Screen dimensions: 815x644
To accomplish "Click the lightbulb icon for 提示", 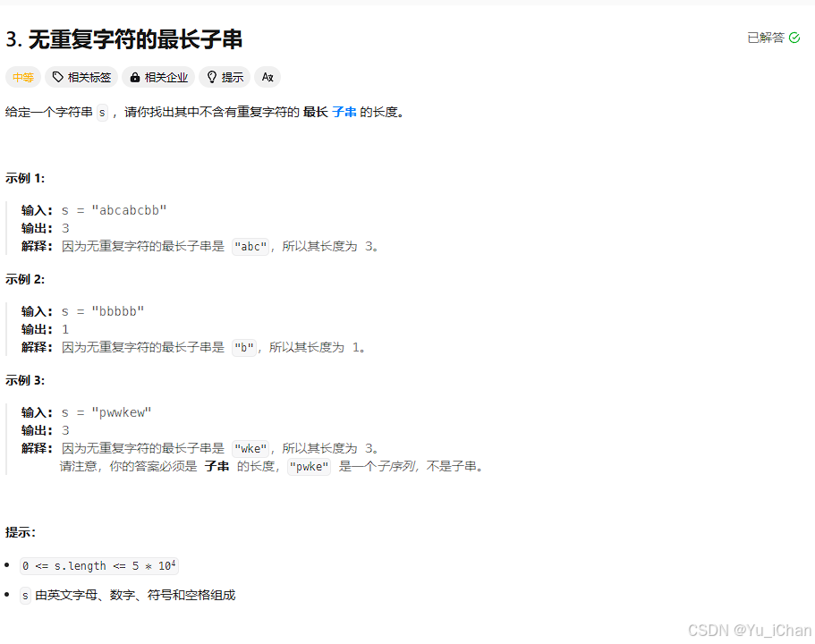I will point(211,78).
